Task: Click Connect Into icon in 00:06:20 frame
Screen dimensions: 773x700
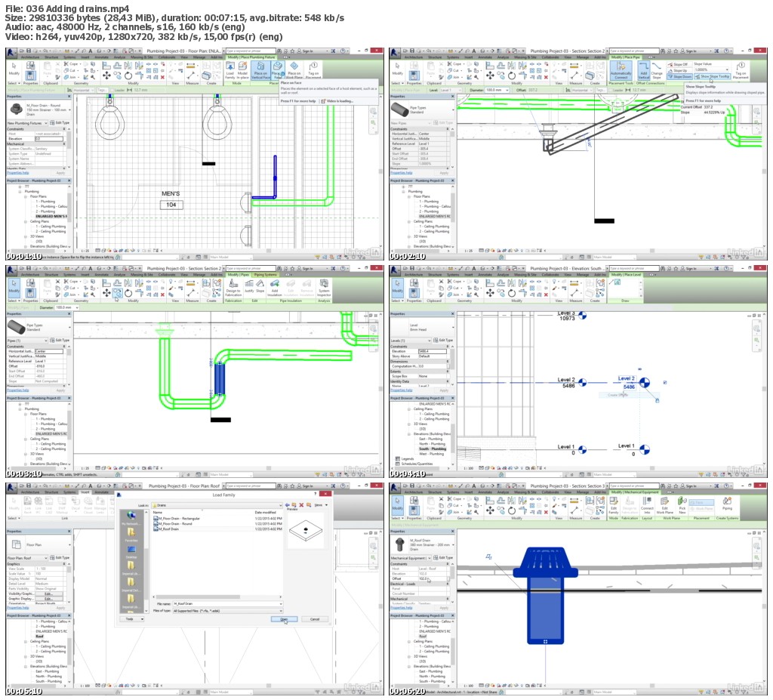Action: point(647,505)
